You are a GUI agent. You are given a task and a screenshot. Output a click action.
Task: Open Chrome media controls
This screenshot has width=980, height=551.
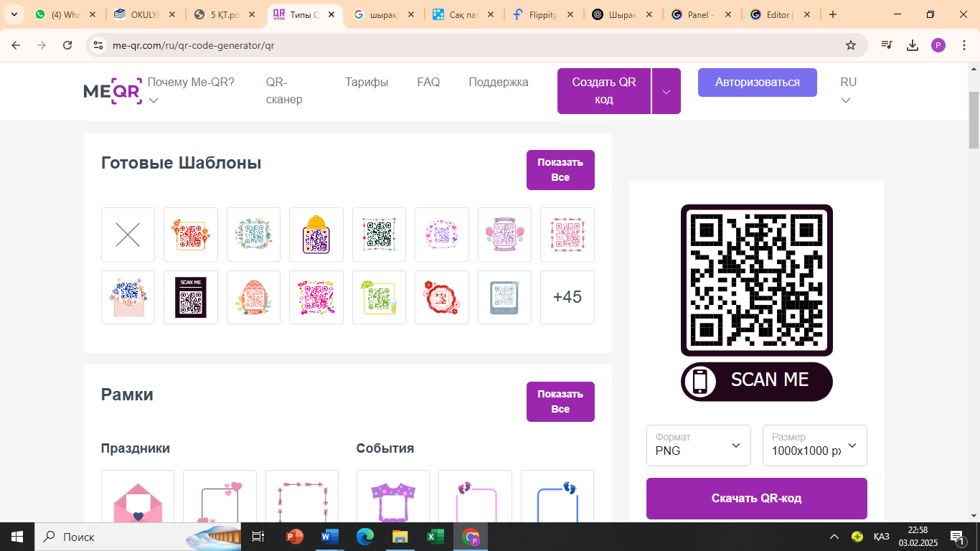[x=887, y=45]
